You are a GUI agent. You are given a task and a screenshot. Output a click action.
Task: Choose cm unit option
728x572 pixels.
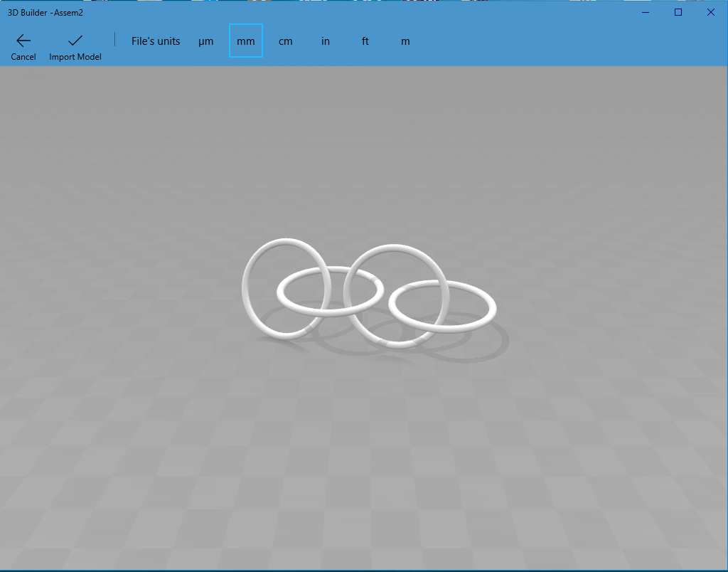click(286, 41)
